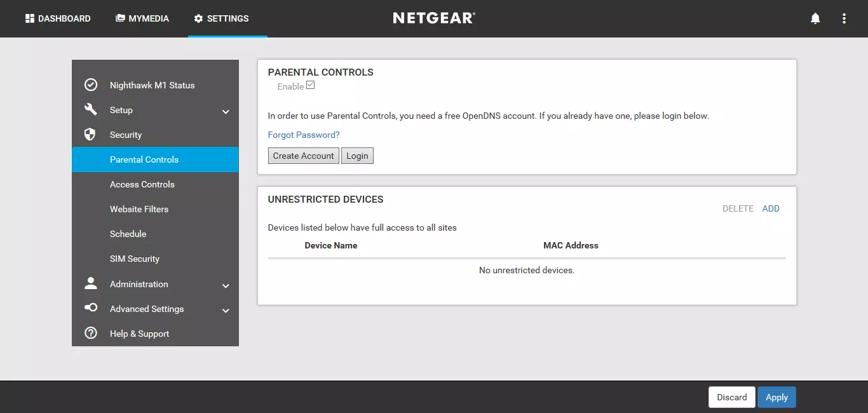
Task: Click 'Devices listed below have full access' text
Action: [362, 227]
